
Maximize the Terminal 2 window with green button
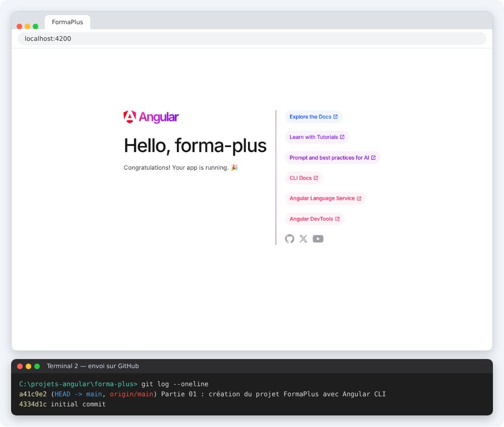coord(37,366)
